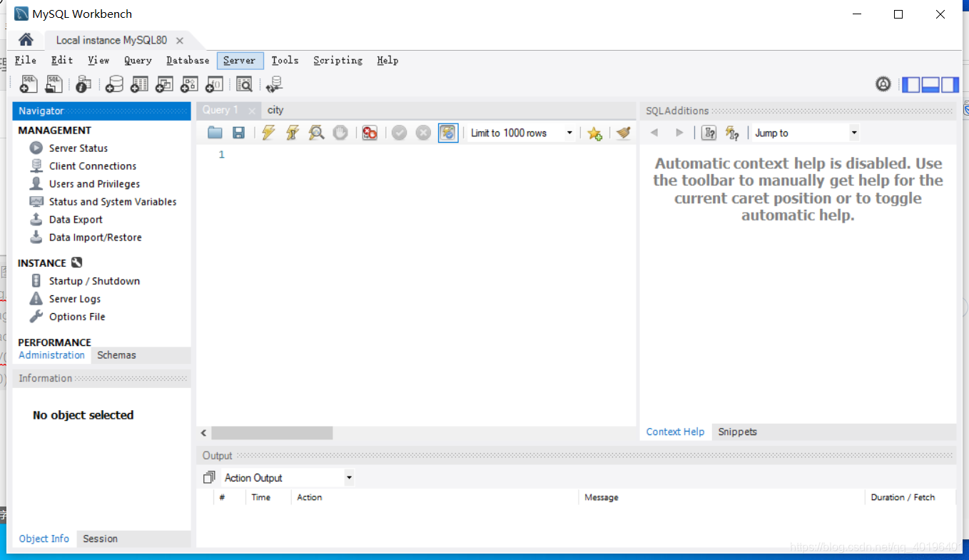Screen dimensions: 969x560
Task: Create a new stored procedure icon
Action: [x=189, y=84]
